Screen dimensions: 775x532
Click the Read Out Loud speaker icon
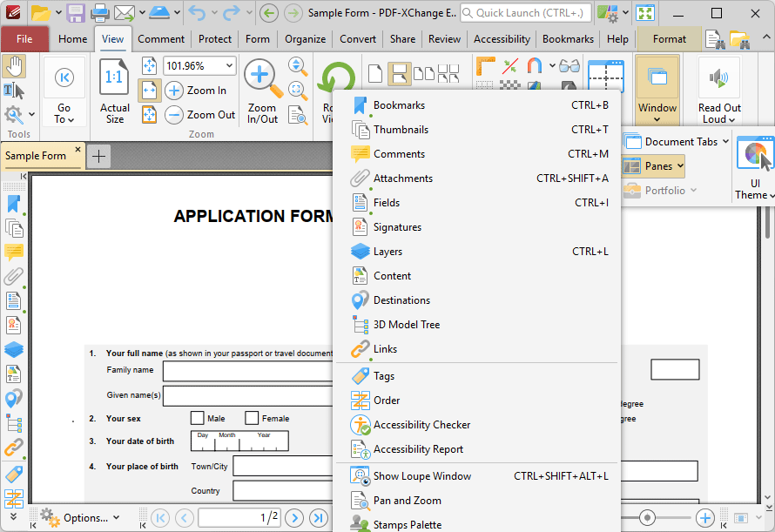pos(719,77)
